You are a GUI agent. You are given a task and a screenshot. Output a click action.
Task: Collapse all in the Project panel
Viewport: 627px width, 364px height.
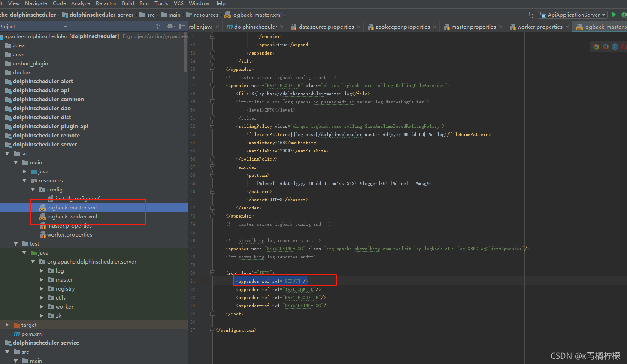tap(157, 26)
